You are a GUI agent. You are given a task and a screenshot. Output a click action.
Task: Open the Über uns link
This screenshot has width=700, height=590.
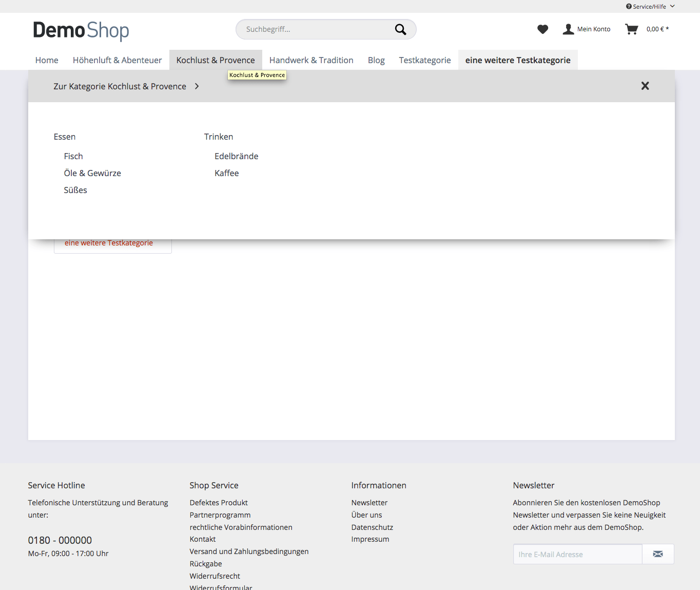[366, 515]
